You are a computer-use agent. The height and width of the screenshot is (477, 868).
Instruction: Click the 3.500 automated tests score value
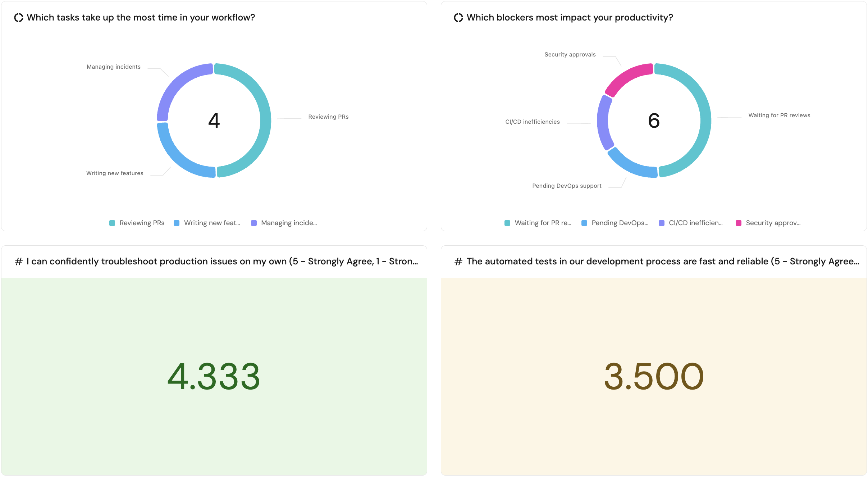point(654,376)
